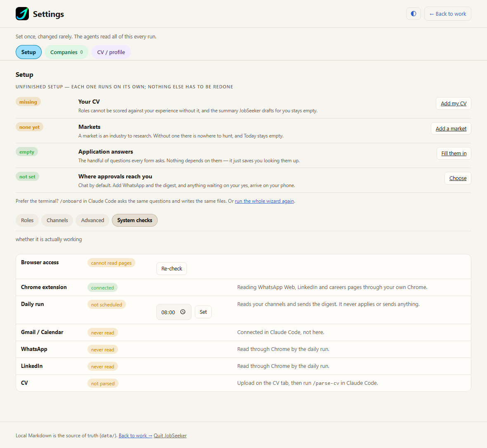Click the 'CV' row label in system checks

(x=24, y=383)
